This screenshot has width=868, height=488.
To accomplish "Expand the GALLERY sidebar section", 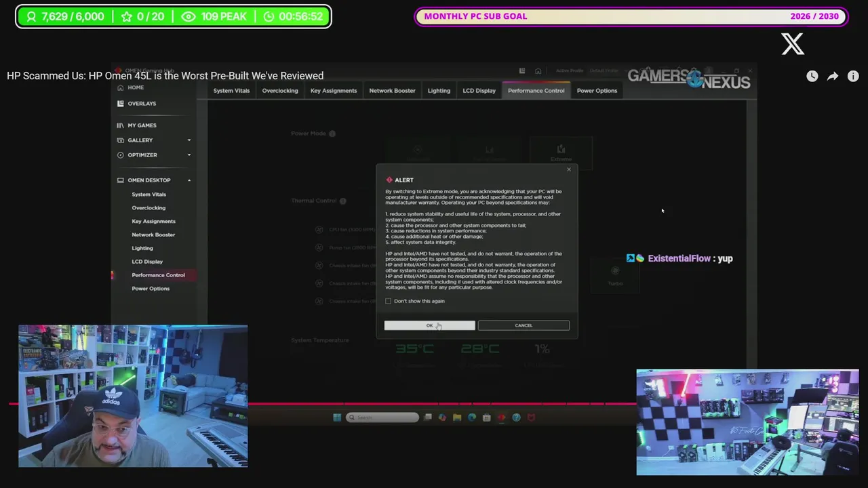I will 189,140.
